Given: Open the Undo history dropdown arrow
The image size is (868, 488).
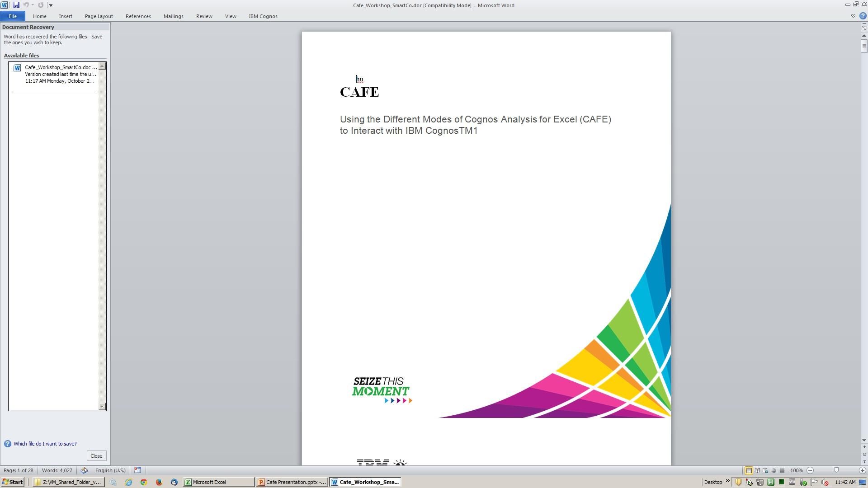Looking at the screenshot, I should point(33,5).
